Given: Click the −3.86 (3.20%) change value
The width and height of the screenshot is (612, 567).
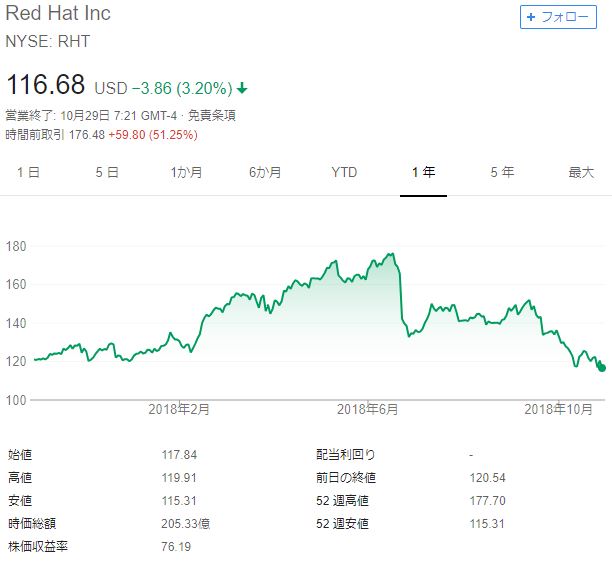Looking at the screenshot, I should (182, 88).
